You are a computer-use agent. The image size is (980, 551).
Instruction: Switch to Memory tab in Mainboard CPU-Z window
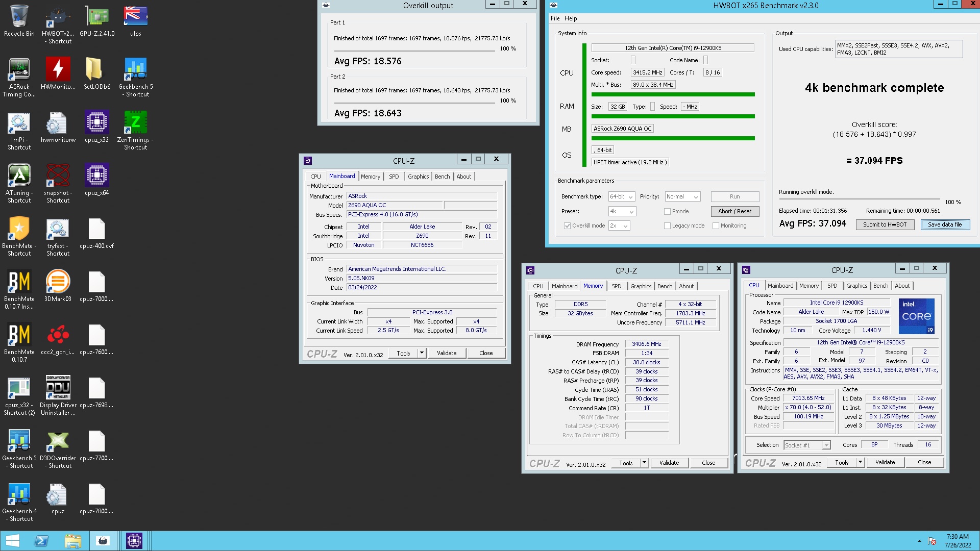371,177
